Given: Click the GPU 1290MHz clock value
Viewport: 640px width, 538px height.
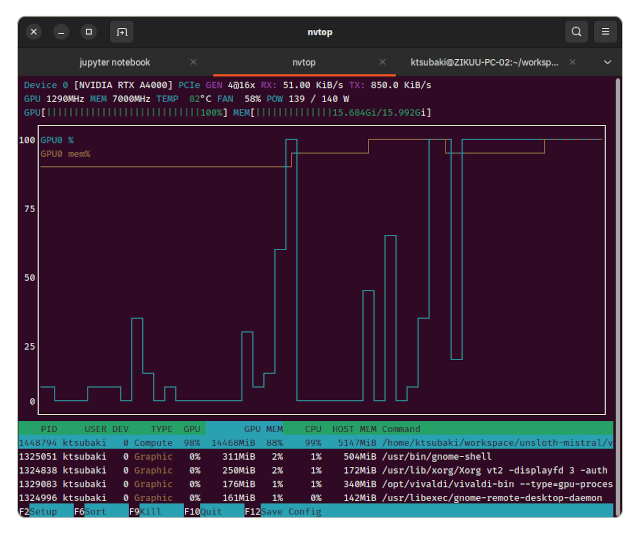Looking at the screenshot, I should pyautogui.click(x=54, y=99).
